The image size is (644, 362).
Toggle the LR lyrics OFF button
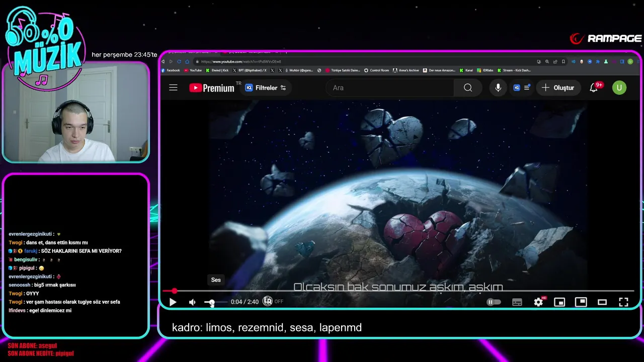273,302
